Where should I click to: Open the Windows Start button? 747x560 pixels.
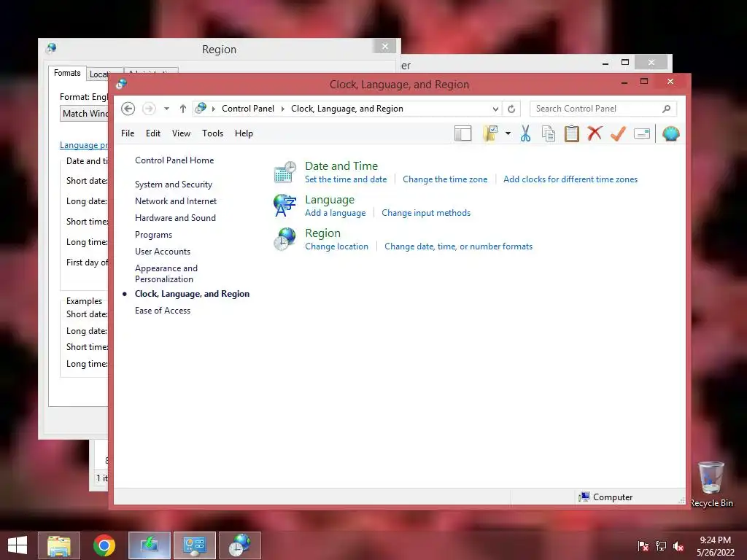click(18, 545)
